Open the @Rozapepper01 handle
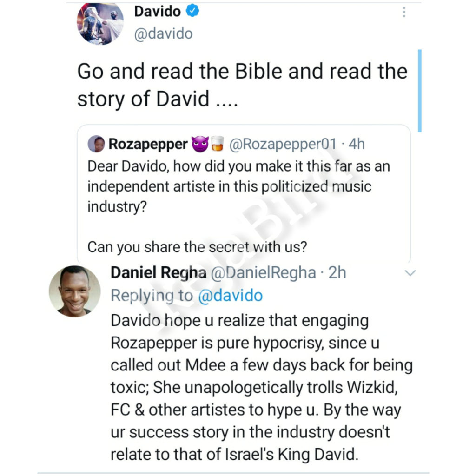Screen dimensions: 476x476 (x=283, y=144)
